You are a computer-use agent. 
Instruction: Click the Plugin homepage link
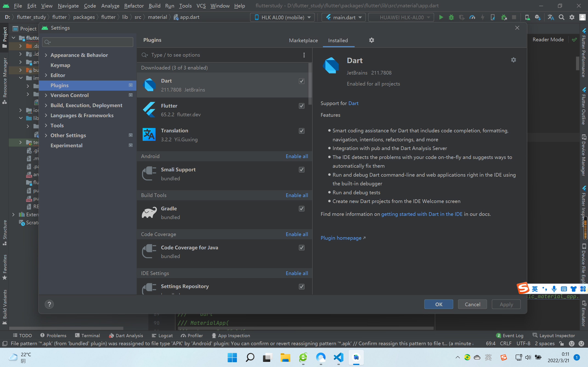coord(343,238)
